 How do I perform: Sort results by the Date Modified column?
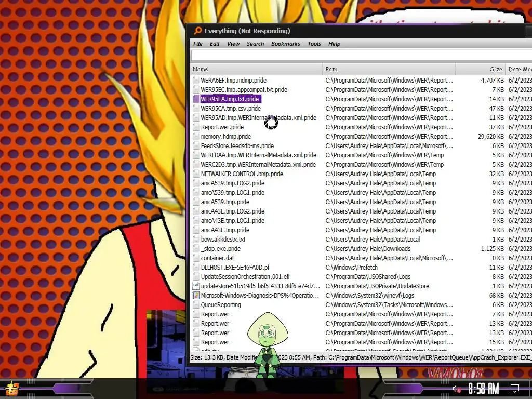[x=519, y=69]
